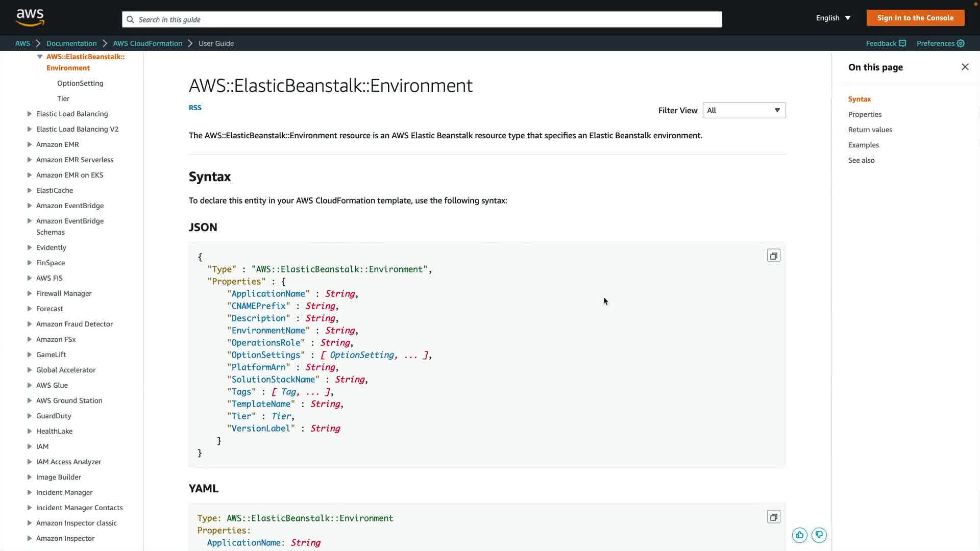Open the Feedback form

pos(886,43)
